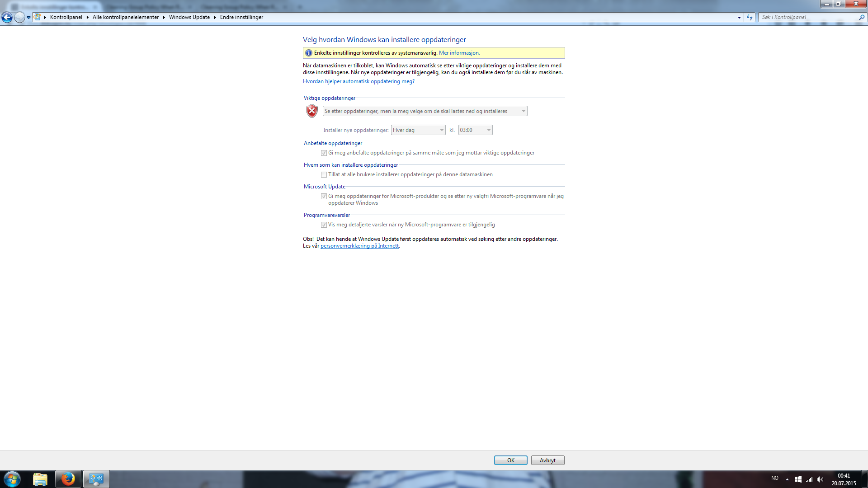Open the Se etter oppdateringer dropdown
Viewport: 868px width, 488px height.
(x=425, y=111)
